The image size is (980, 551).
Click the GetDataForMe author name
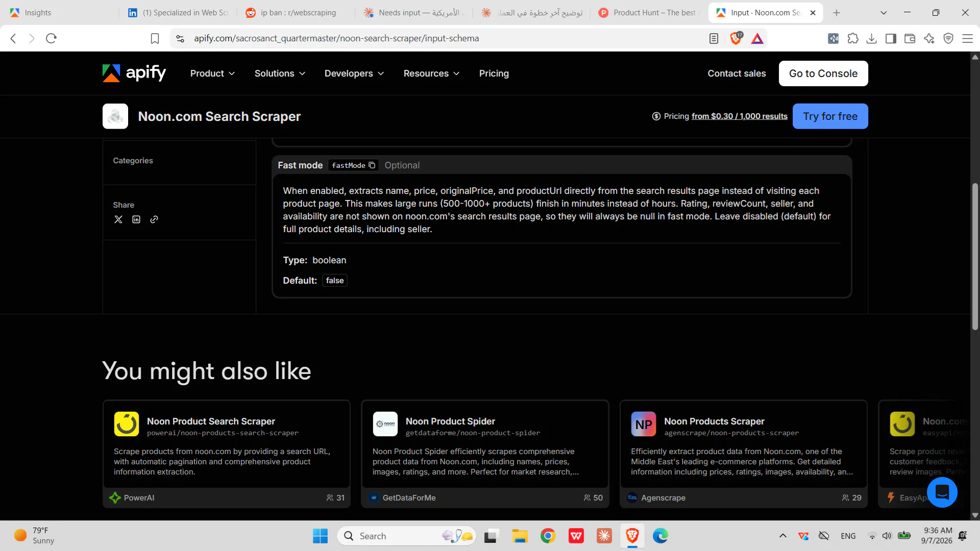pyautogui.click(x=409, y=498)
